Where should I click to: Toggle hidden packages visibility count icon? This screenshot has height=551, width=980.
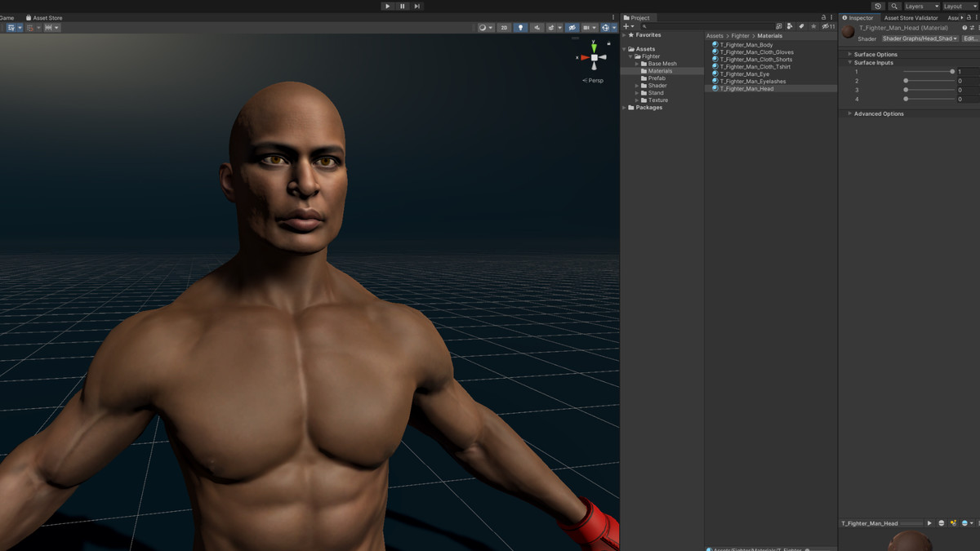[x=828, y=27]
